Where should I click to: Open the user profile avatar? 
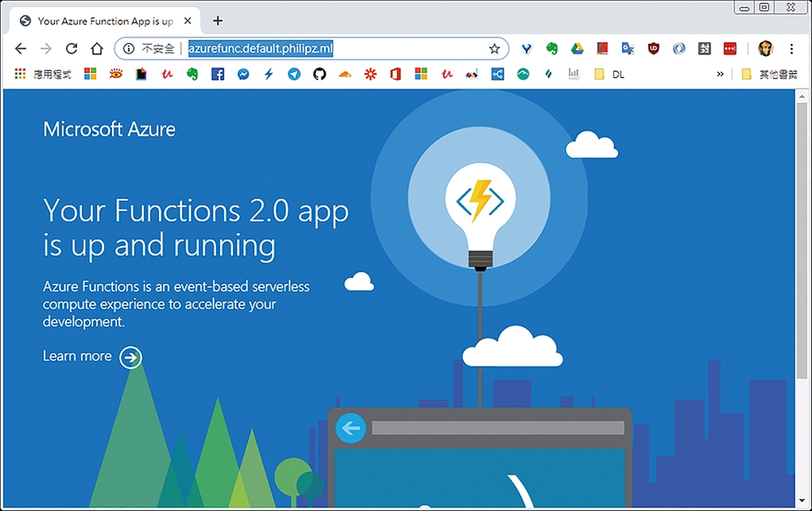[766, 49]
